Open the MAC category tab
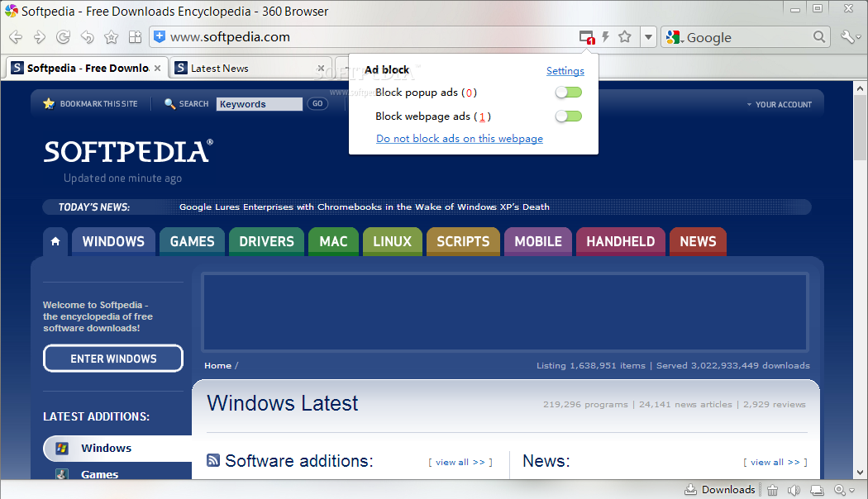Image resolution: width=868 pixels, height=499 pixels. [x=333, y=241]
